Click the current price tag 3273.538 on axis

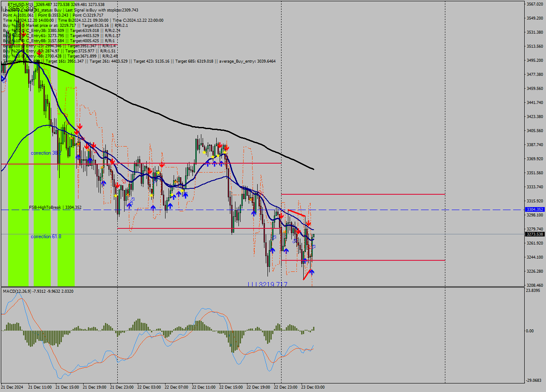[534, 234]
